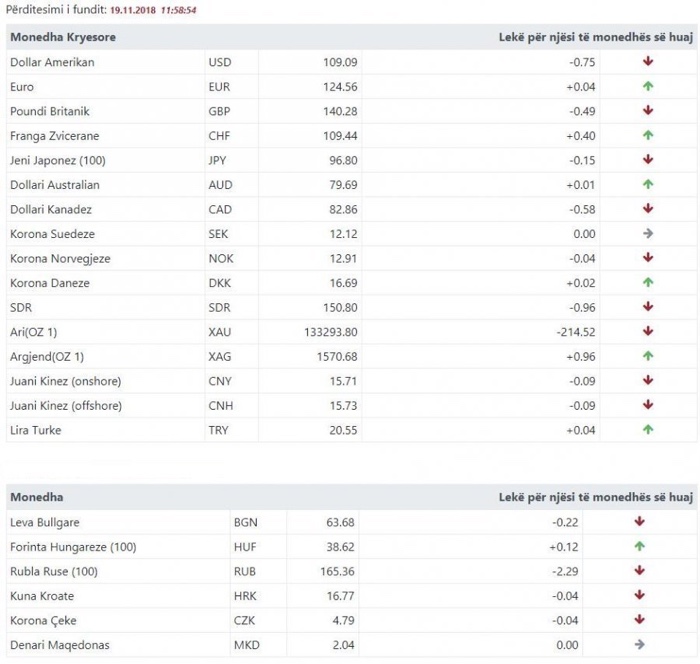
Task: Select the Juani Kinez (offshore) row label
Action: pos(66,406)
